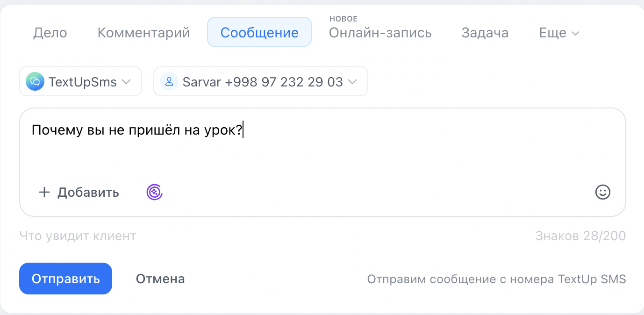Expand the recipient dropdown arrow after phone number

pos(353,82)
